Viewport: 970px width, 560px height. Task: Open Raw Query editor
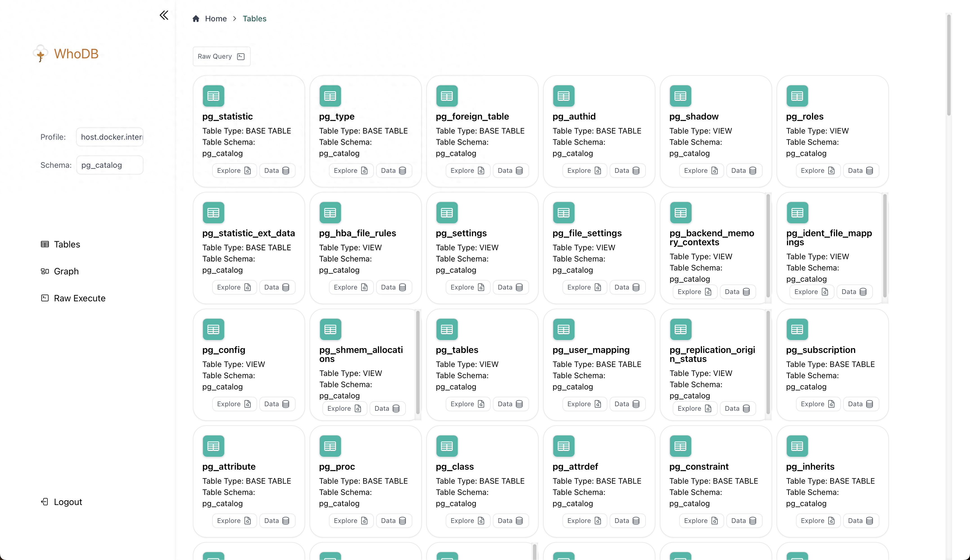[221, 56]
